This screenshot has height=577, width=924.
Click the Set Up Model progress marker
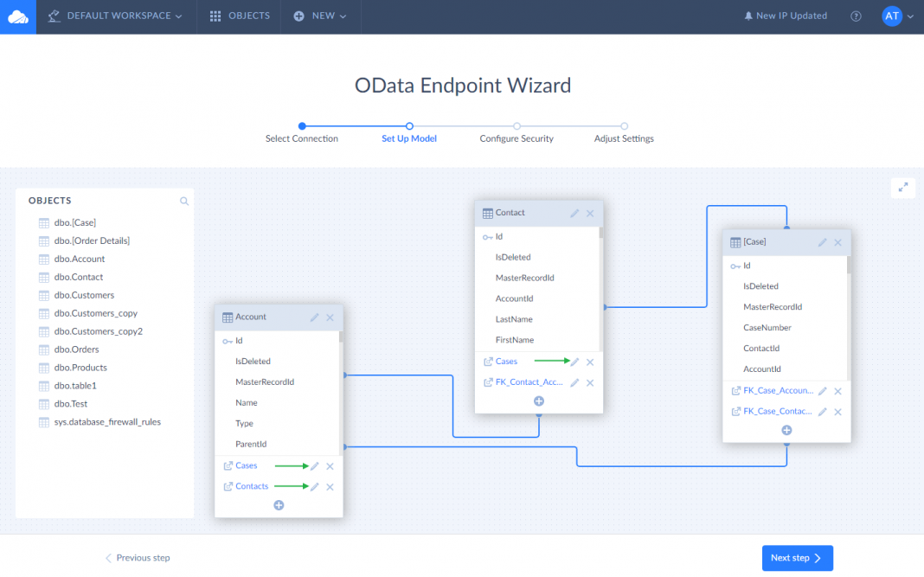coord(408,126)
